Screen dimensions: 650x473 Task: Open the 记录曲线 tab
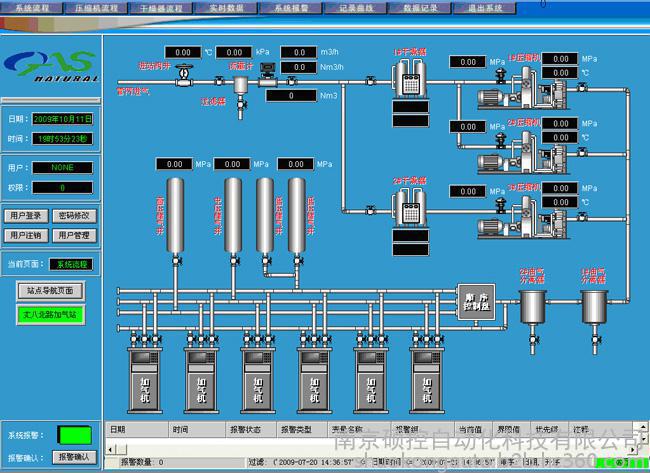pyautogui.click(x=356, y=8)
